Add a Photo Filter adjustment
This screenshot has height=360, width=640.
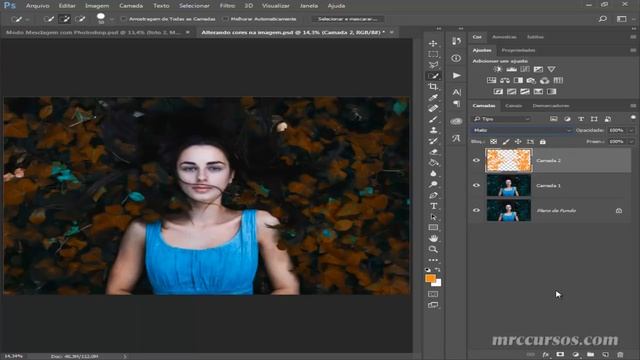[531, 80]
